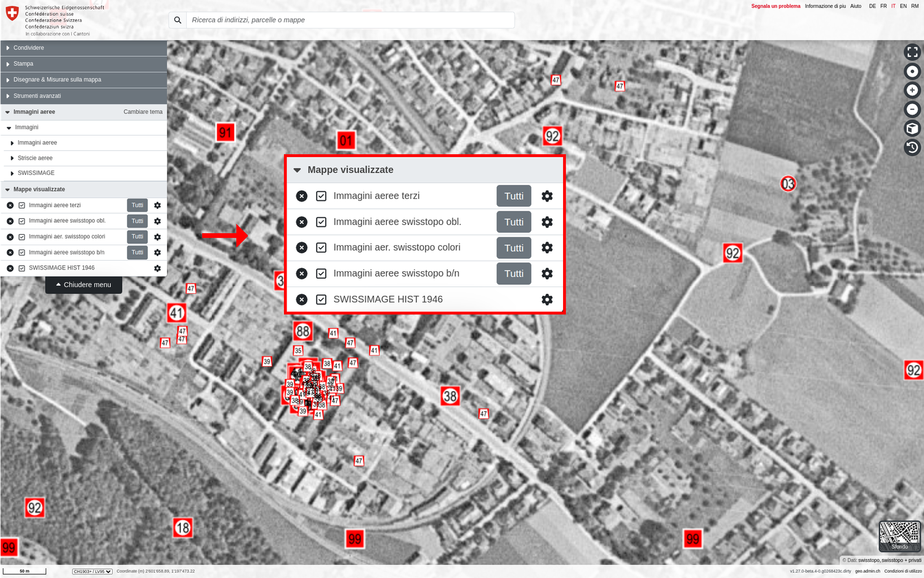Disable Immagini aeree swisstopo b/n checkbox
Viewport: 924px width, 578px height.
coord(321,274)
